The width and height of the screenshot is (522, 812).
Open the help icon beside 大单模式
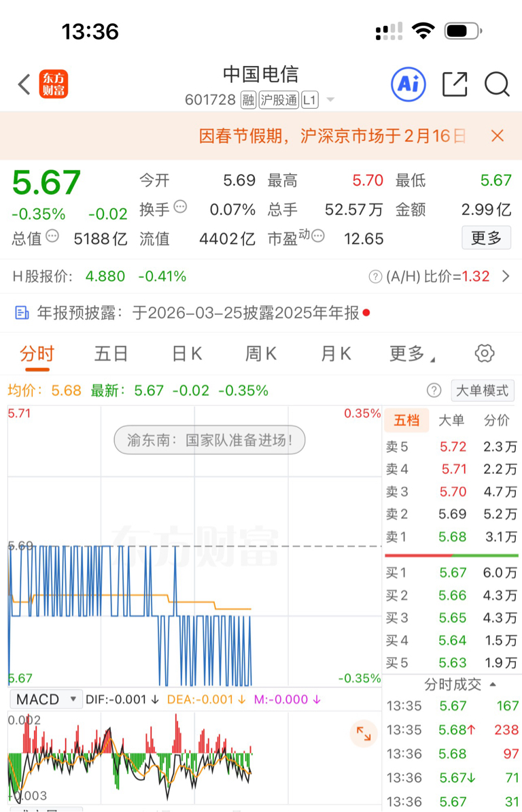click(434, 390)
